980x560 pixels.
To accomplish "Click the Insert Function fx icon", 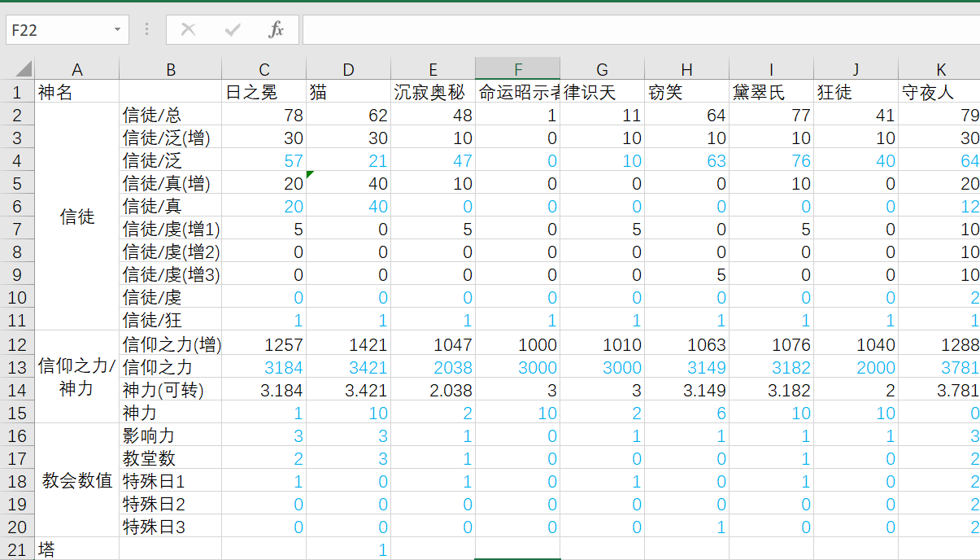I will click(277, 30).
